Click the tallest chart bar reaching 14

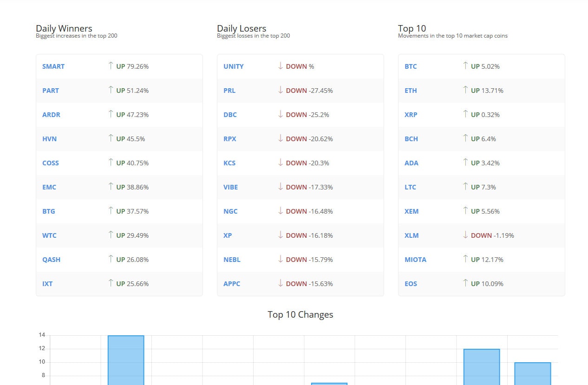point(126,360)
